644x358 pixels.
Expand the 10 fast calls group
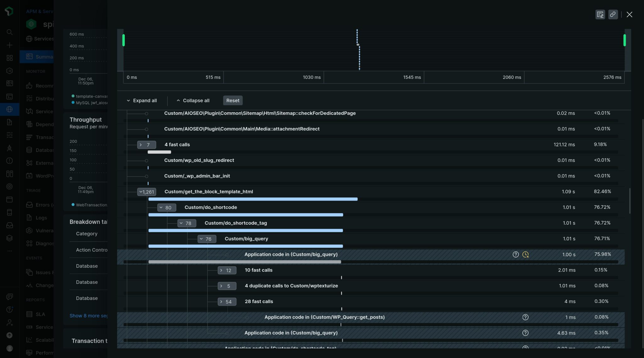point(227,270)
